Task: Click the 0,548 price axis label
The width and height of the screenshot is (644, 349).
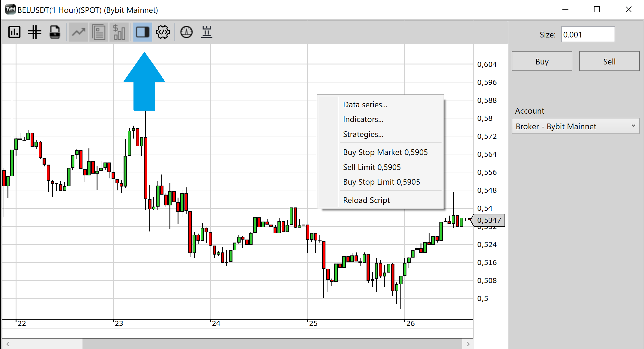Action: (x=487, y=190)
